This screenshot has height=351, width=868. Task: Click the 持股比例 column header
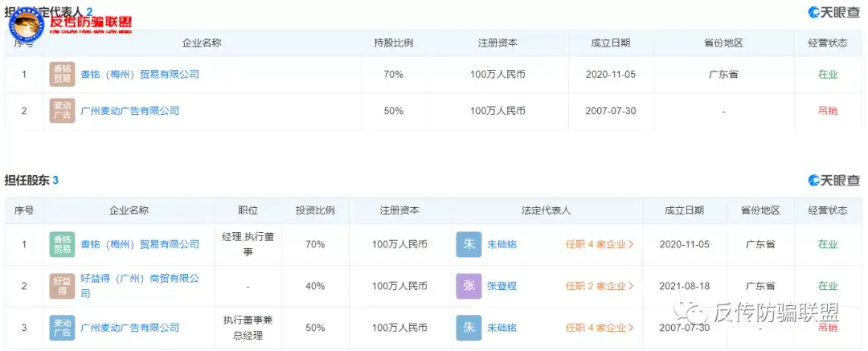(x=393, y=43)
